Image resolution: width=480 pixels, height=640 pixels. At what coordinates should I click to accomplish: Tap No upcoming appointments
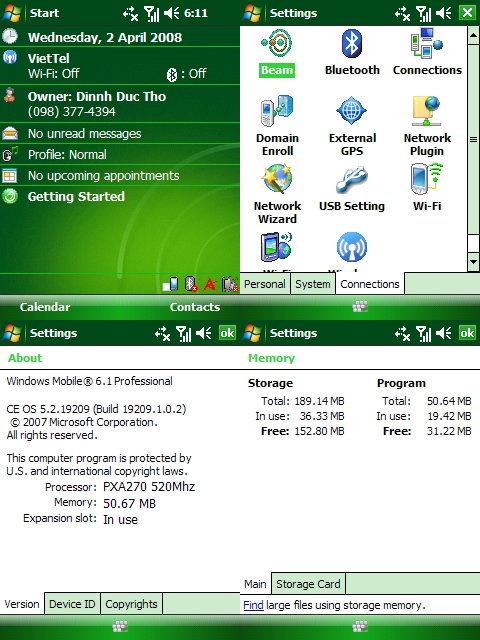point(104,176)
